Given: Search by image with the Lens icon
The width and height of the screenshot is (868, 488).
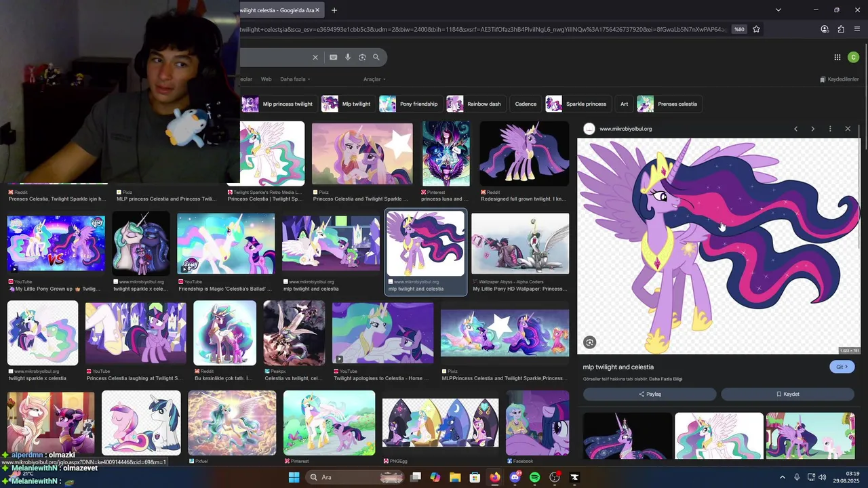Looking at the screenshot, I should tap(362, 58).
